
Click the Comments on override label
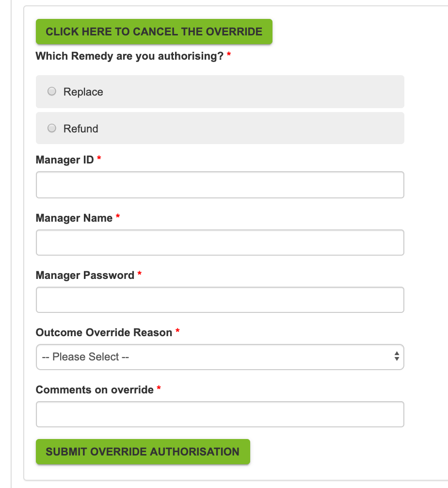95,390
